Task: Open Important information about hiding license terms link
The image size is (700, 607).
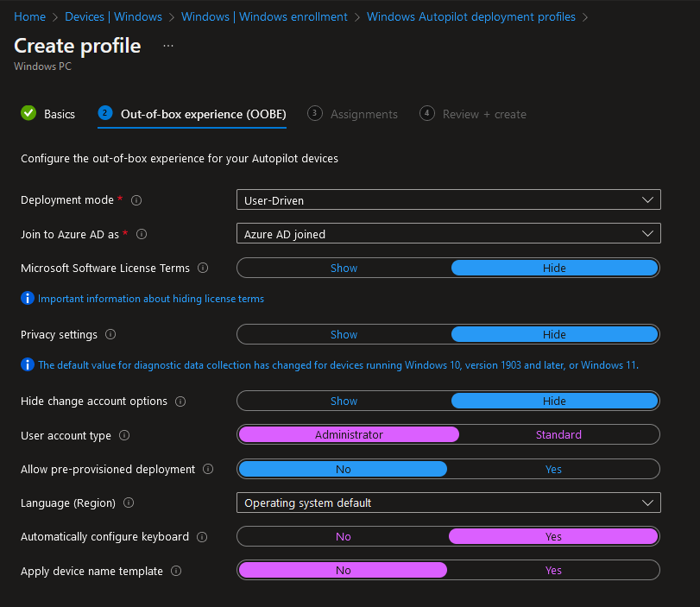Action: (151, 299)
